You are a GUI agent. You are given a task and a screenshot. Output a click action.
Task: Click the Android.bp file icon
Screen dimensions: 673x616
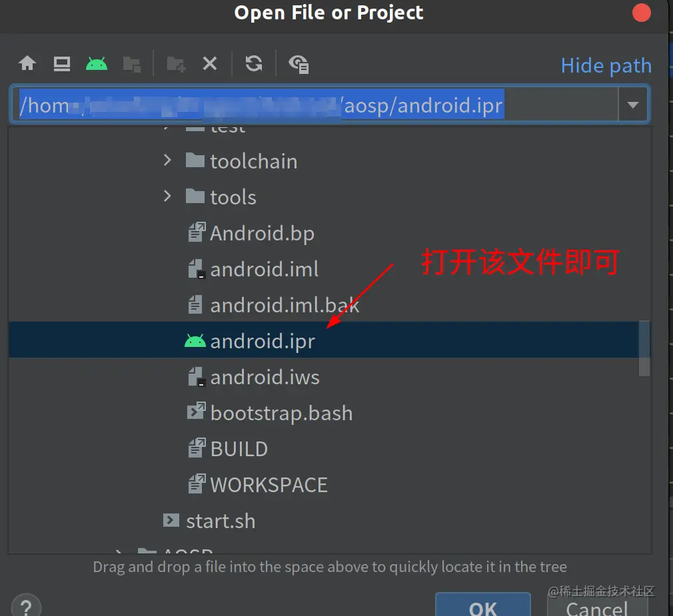click(197, 232)
